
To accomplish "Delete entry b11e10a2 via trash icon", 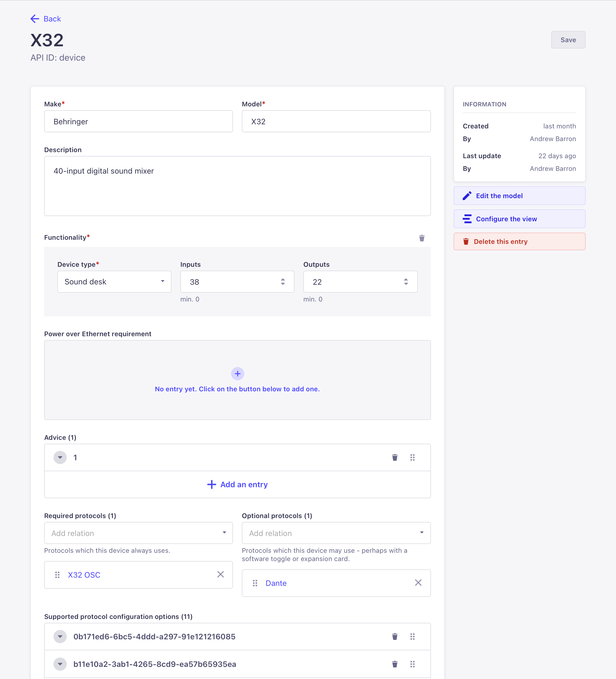I will coord(394,664).
